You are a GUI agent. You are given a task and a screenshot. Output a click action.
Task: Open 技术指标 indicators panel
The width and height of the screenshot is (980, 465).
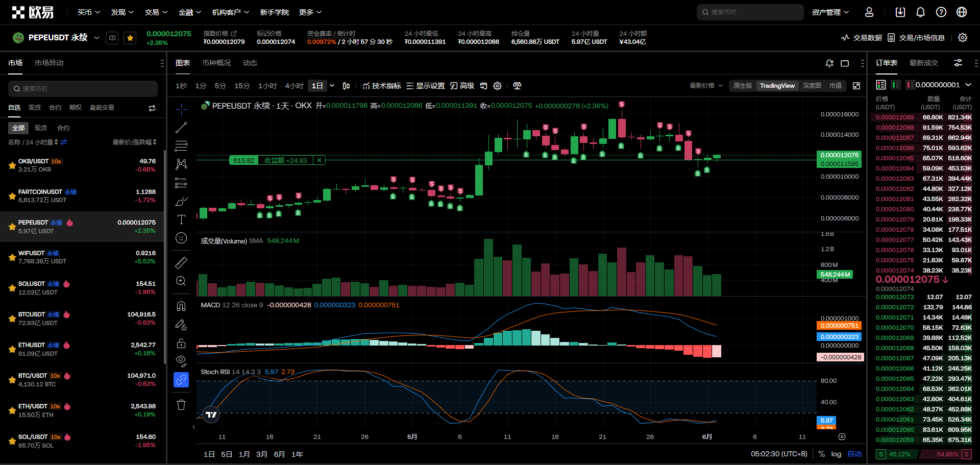pyautogui.click(x=382, y=86)
